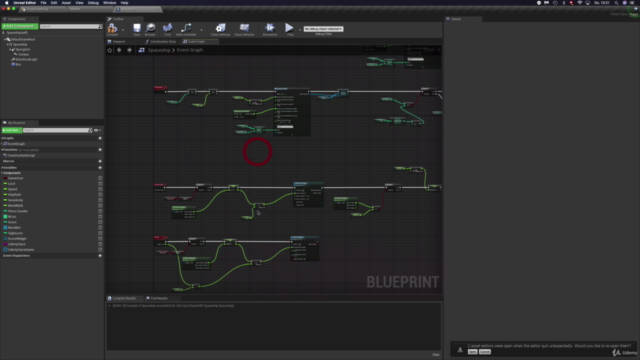This screenshot has height=360, width=640.
Task: Open the Play options dropdown arrow
Action: pyautogui.click(x=300, y=29)
